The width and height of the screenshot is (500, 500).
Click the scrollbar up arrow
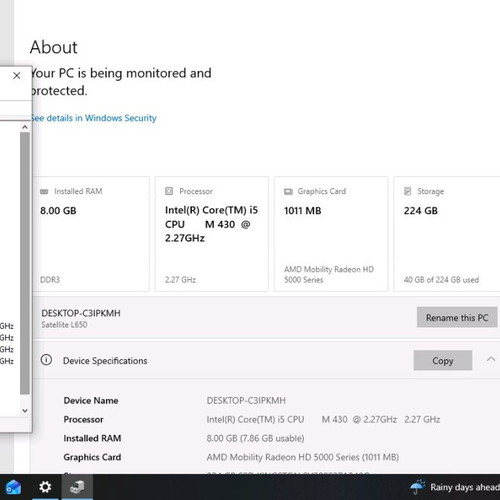[25, 127]
